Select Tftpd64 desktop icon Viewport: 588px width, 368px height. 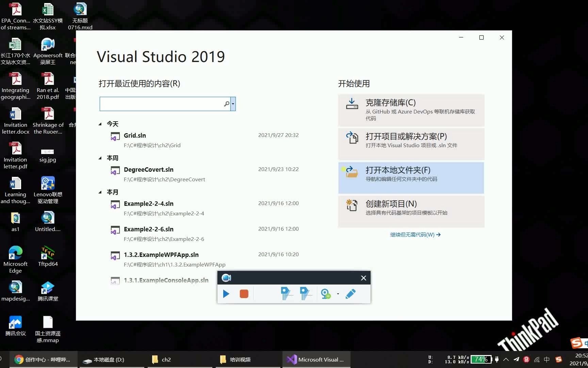point(48,256)
